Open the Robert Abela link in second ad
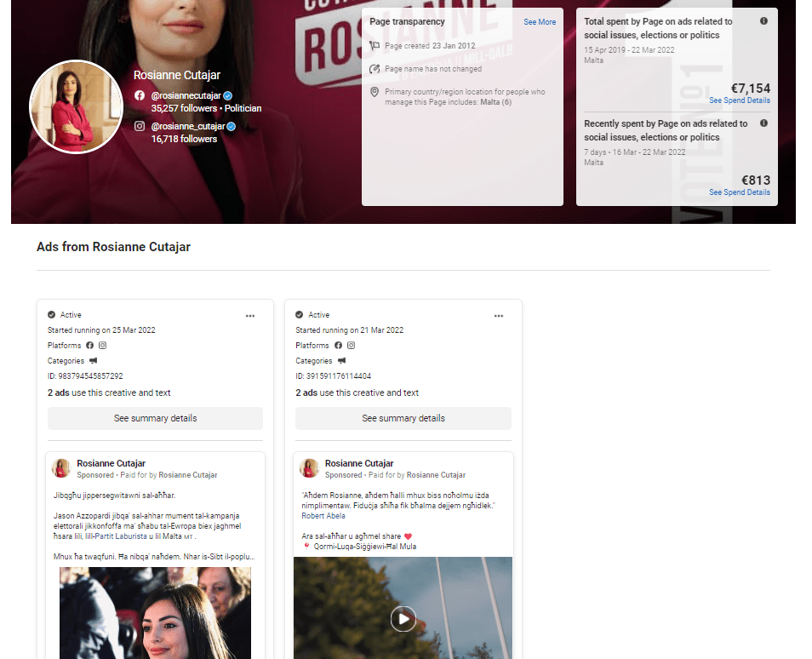 (x=323, y=516)
